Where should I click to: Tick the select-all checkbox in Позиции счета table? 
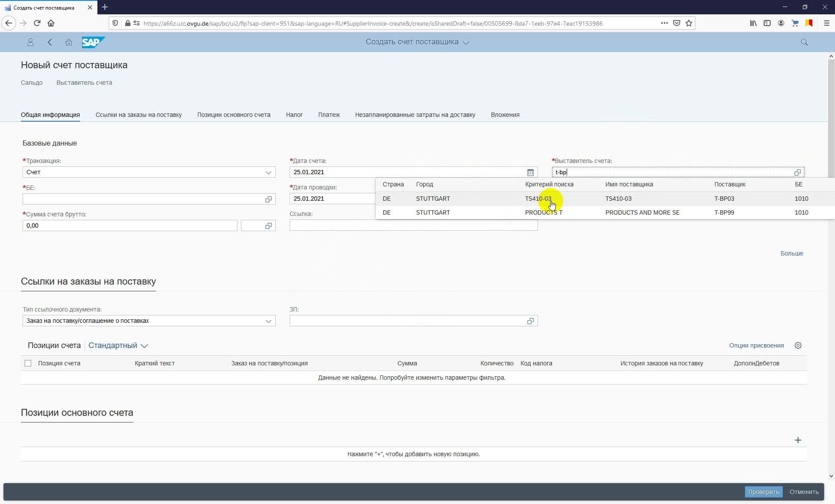coord(28,363)
